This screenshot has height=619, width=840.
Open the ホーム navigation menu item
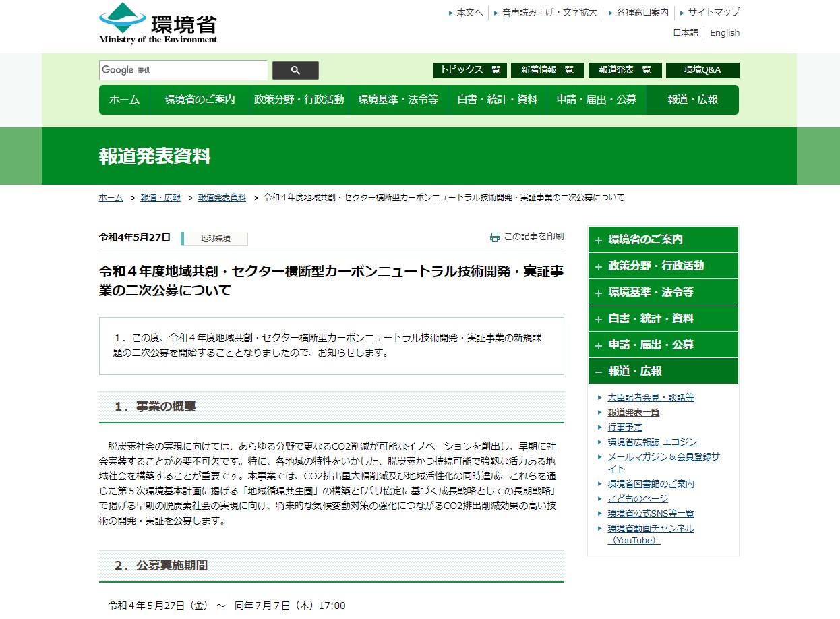pyautogui.click(x=124, y=99)
